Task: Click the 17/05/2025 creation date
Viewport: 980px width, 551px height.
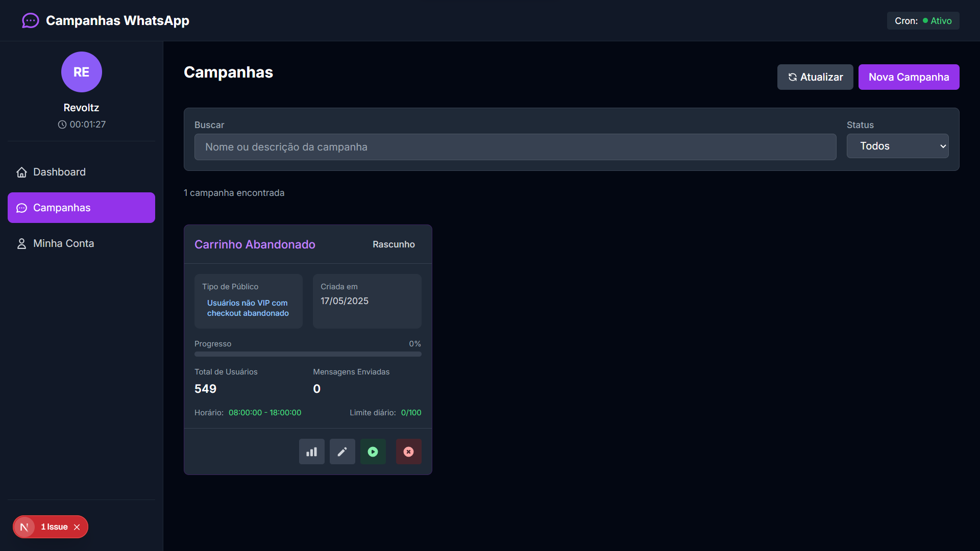Action: coord(345,301)
